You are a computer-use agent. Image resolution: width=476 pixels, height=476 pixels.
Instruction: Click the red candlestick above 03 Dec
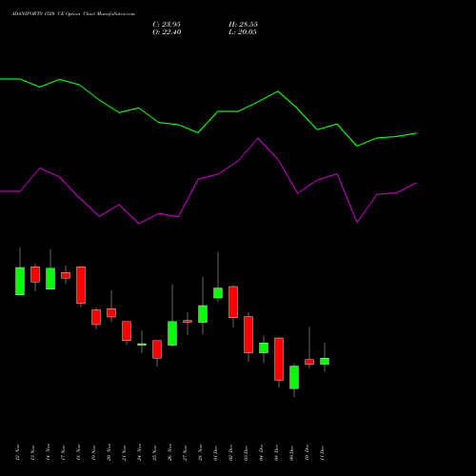pyautogui.click(x=248, y=334)
